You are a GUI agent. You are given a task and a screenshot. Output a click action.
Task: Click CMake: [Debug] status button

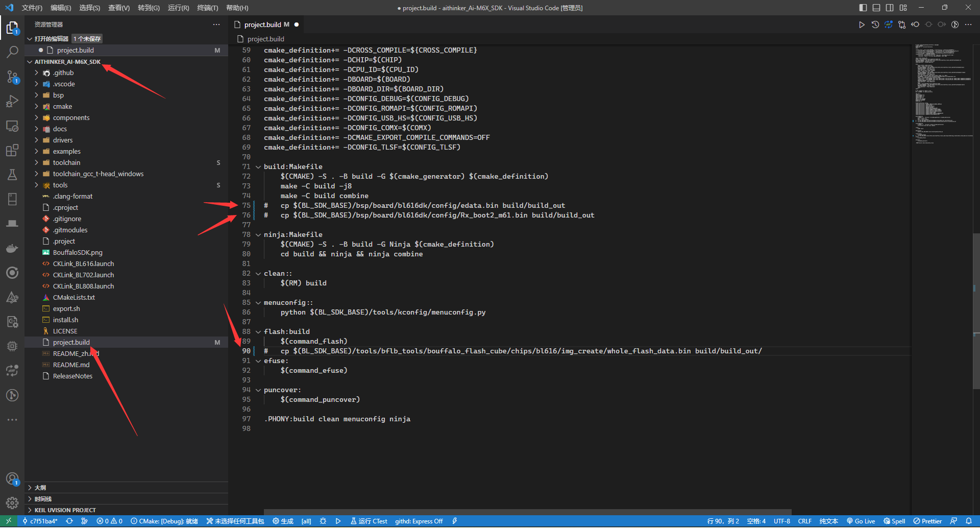click(x=164, y=521)
